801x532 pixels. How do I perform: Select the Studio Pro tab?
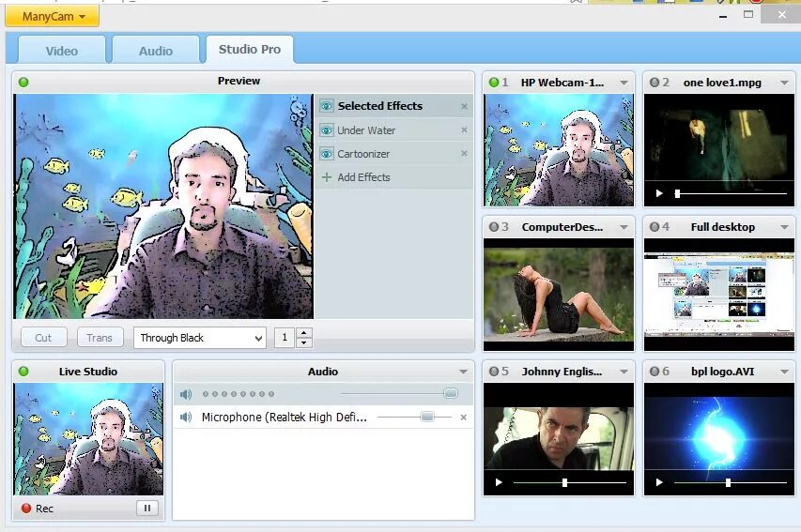click(249, 49)
